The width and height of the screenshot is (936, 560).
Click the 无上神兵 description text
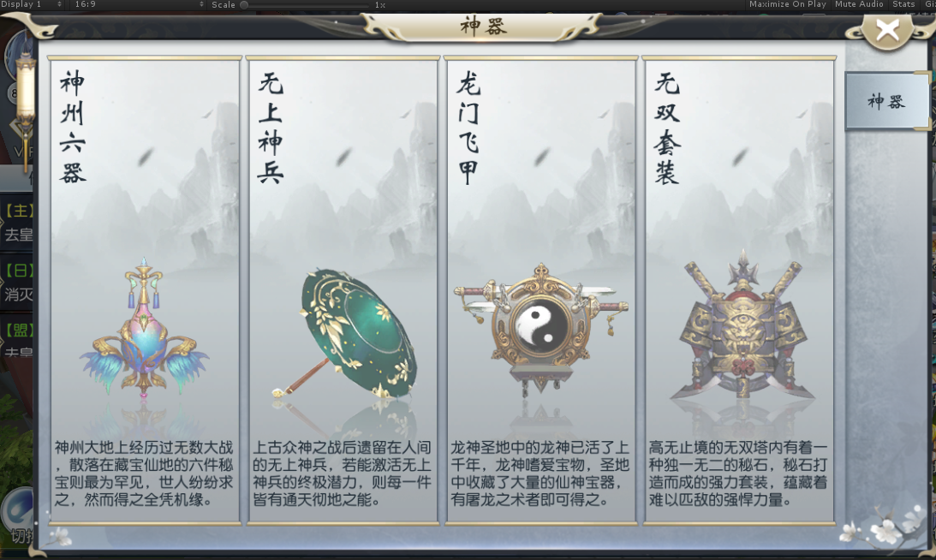[342, 474]
